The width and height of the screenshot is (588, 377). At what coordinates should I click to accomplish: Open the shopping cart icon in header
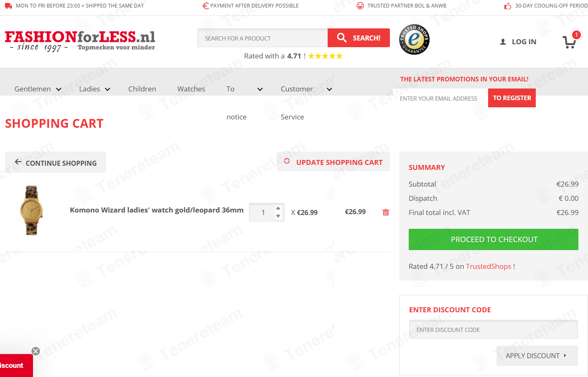(x=569, y=42)
